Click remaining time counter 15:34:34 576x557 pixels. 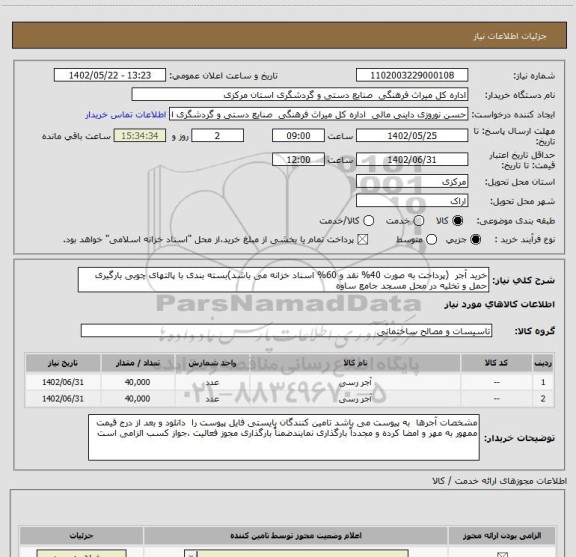pyautogui.click(x=140, y=136)
